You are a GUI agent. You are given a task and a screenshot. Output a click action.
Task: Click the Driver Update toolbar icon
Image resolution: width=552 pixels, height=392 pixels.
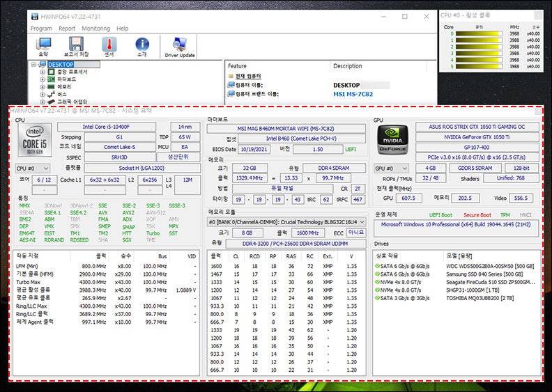180,47
